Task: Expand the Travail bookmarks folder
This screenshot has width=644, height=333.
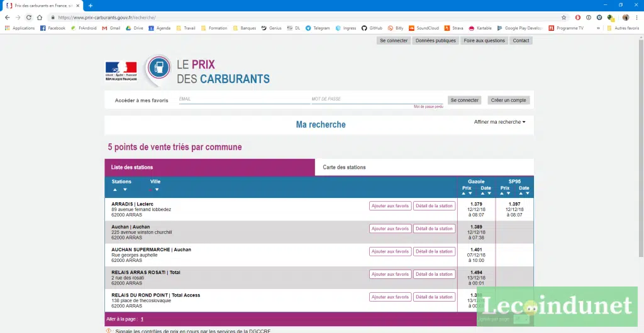Action: (186, 28)
